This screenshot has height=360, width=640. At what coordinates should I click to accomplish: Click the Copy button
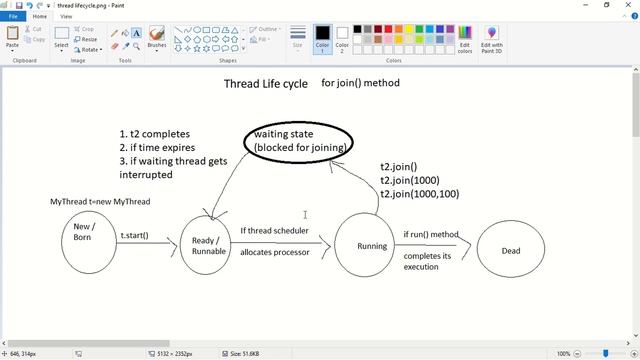[x=34, y=39]
